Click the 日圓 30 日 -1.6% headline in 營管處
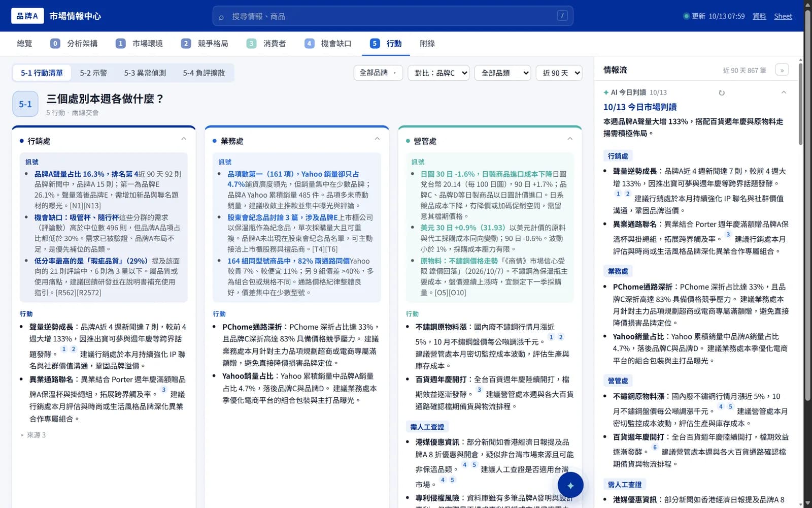 [x=486, y=174]
